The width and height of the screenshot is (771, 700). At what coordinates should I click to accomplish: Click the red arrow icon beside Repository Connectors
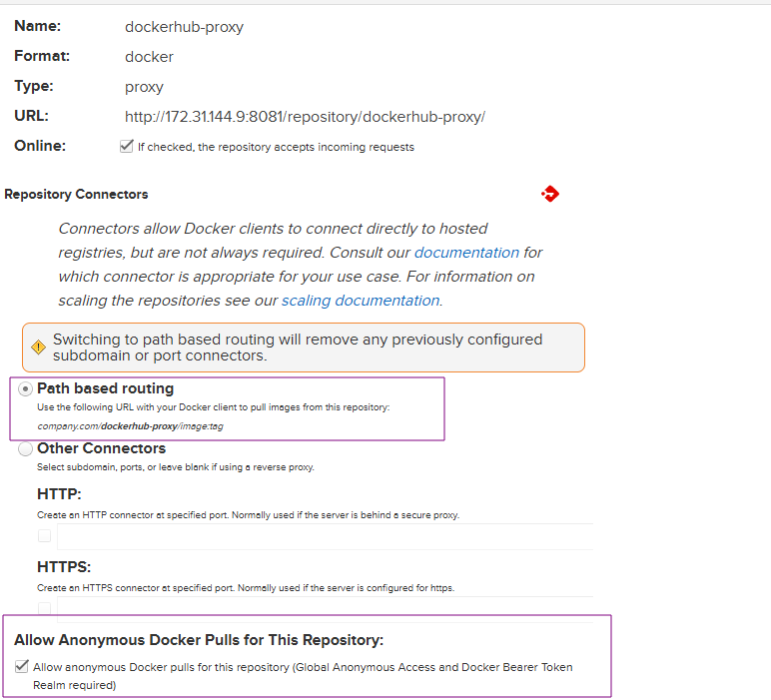click(550, 194)
